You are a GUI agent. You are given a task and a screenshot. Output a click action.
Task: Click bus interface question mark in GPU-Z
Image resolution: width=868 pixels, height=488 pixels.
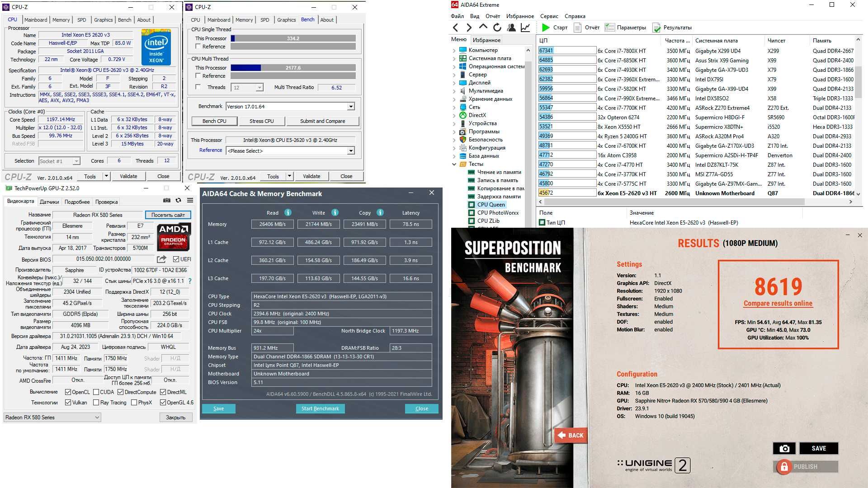coord(190,281)
